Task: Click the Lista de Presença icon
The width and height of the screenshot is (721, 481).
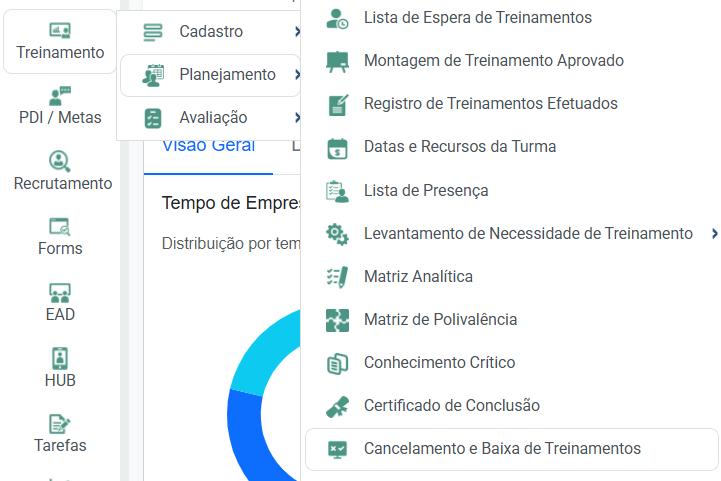Action: click(x=338, y=190)
